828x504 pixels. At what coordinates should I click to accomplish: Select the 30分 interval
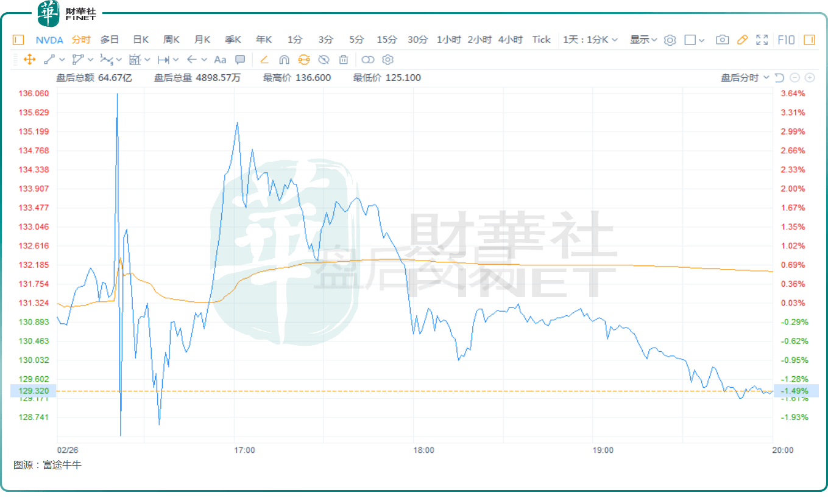point(417,40)
